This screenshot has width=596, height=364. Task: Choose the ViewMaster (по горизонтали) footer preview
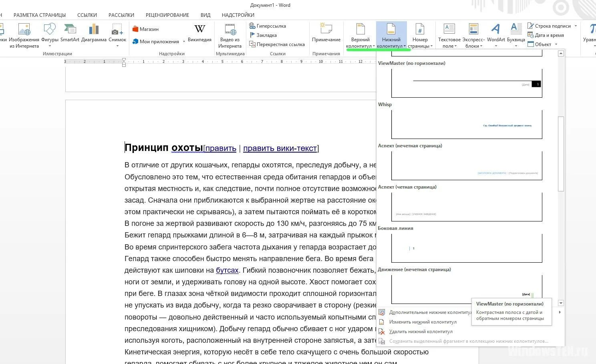pyautogui.click(x=467, y=83)
